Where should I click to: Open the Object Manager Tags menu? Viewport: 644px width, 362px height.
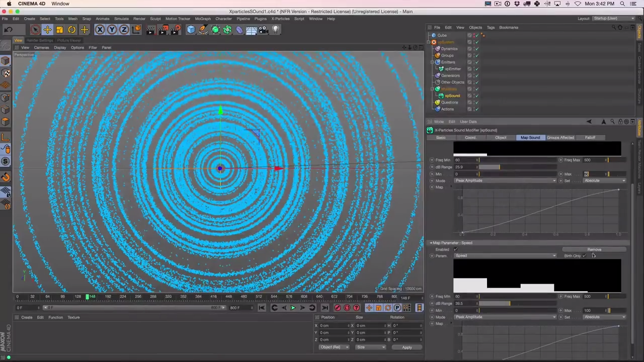[x=491, y=28]
